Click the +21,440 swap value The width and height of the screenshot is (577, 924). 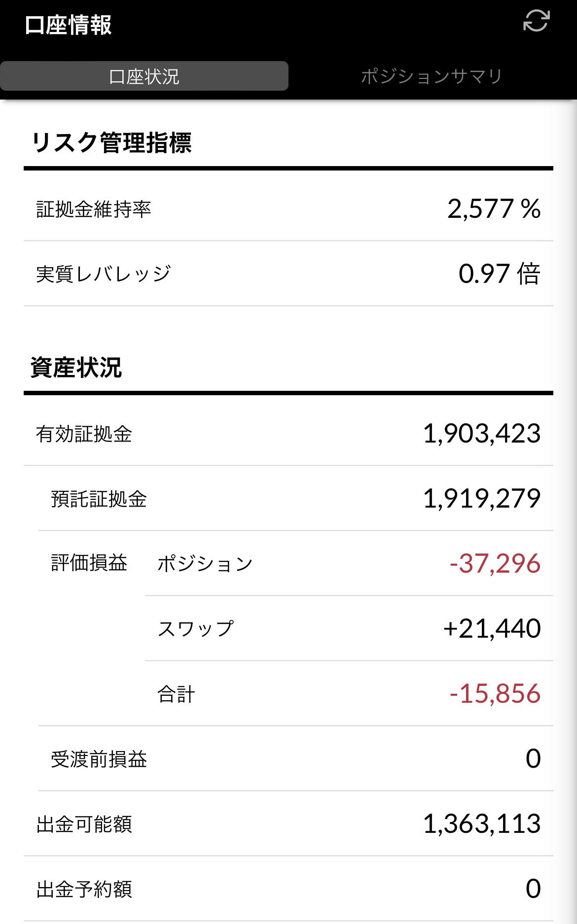coord(492,629)
